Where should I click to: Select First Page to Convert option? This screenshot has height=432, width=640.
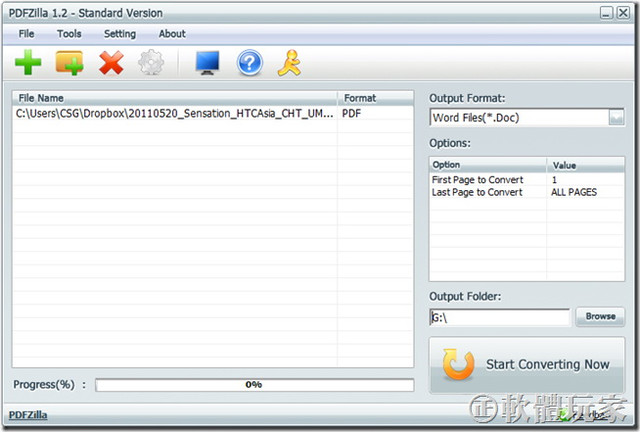coord(478,180)
